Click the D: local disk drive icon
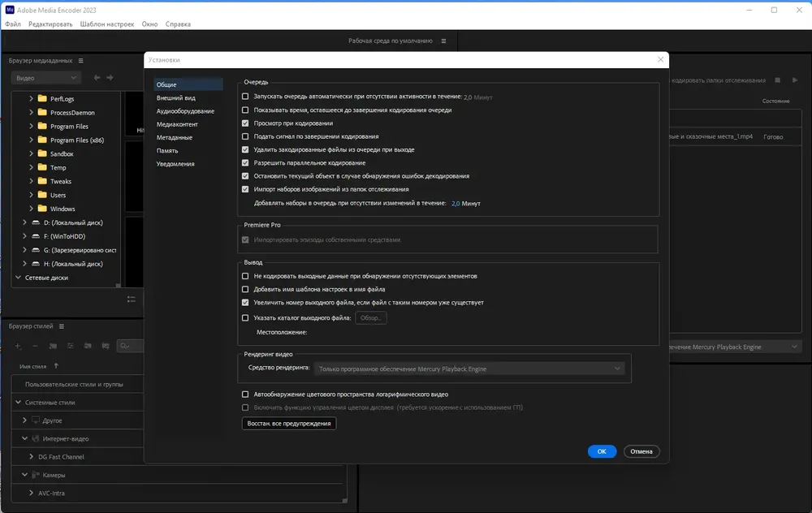Viewport: 812px width, 513px height. click(x=36, y=222)
